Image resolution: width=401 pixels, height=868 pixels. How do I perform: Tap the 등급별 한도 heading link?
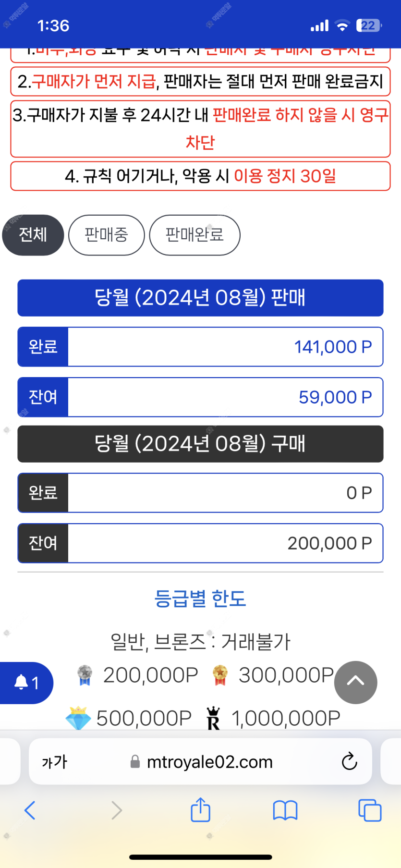point(200,599)
